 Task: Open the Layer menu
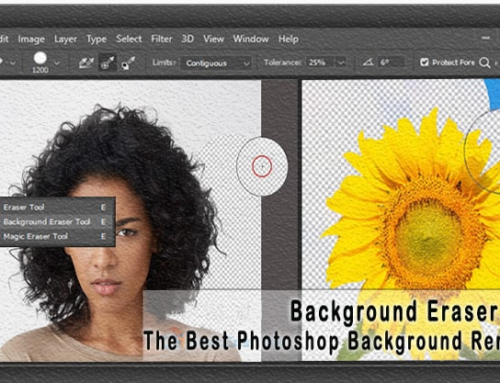click(65, 39)
